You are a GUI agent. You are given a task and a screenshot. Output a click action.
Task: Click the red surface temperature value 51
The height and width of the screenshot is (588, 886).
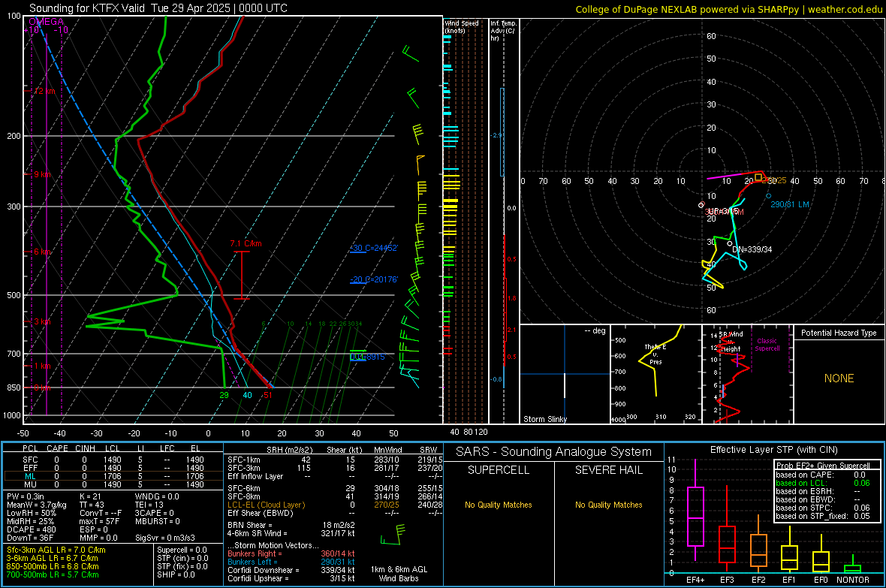(x=268, y=395)
